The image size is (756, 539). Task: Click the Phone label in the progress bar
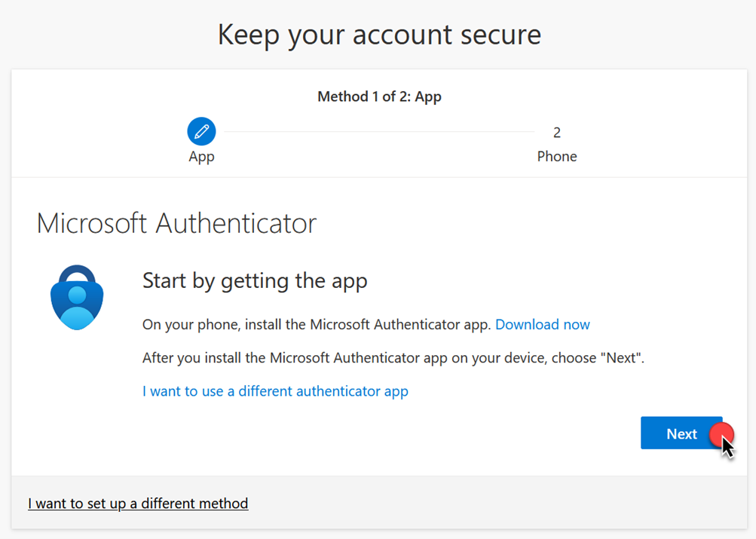[556, 156]
